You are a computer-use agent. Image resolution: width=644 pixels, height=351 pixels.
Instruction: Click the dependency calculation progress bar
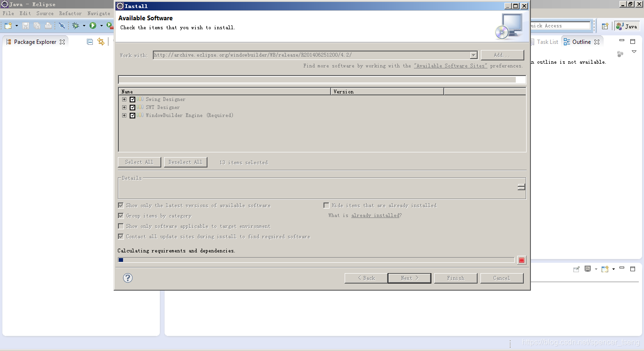[316, 260]
